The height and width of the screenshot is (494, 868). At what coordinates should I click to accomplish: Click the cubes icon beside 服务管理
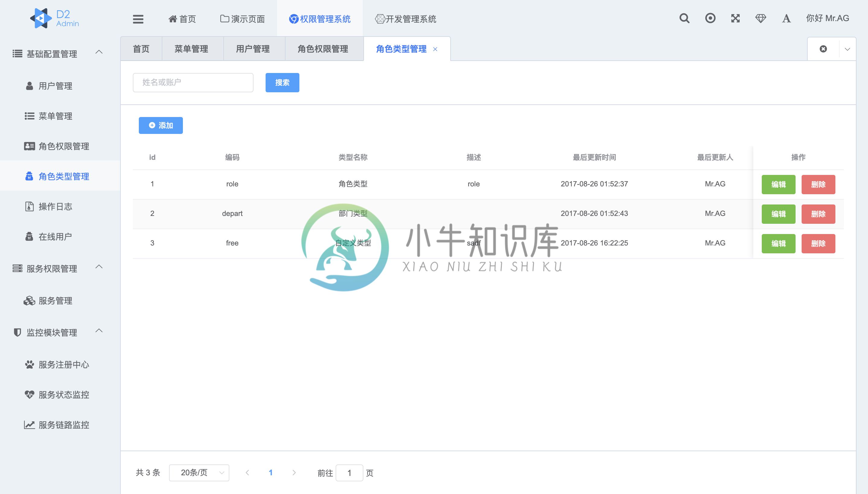[x=30, y=301]
